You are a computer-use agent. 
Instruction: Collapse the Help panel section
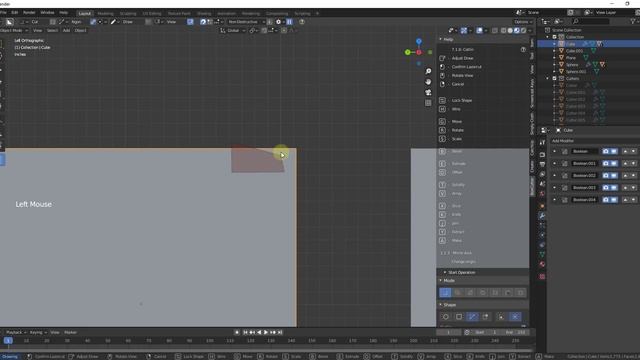coord(440,39)
